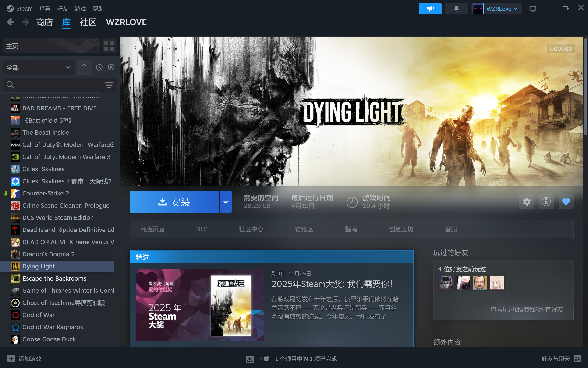
Task: Toggle favorite heart for Dying Light
Action: coord(566,202)
